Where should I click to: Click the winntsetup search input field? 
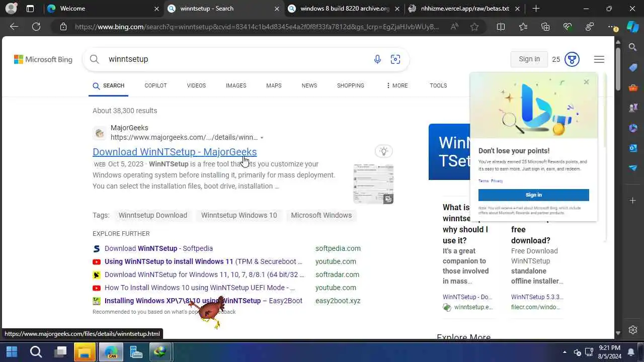(x=236, y=59)
